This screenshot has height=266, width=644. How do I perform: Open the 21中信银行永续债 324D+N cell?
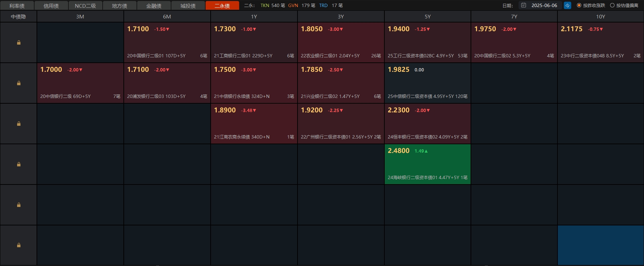click(x=254, y=83)
